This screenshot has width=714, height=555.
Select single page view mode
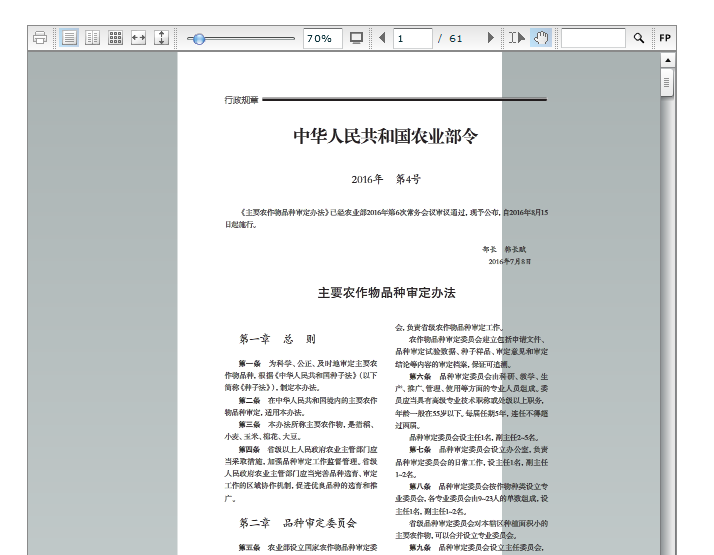69,38
